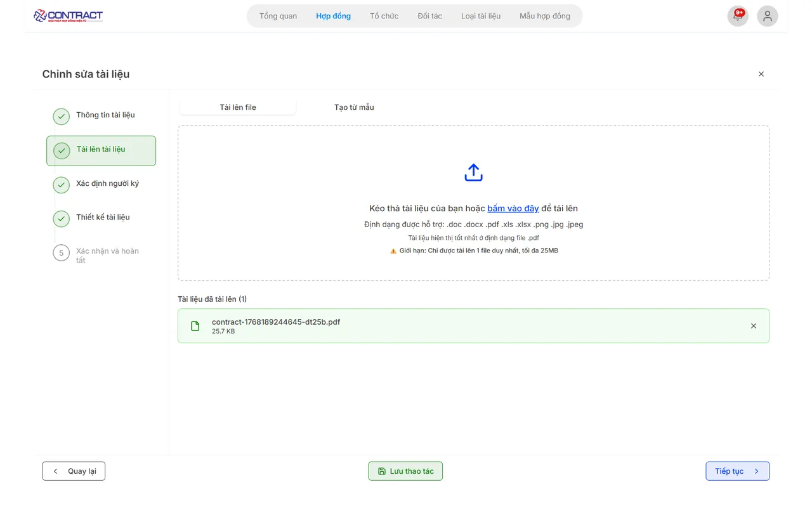This screenshot has height=508, width=812.
Task: Close the Chỉnh sửa tài liệu panel
Action: [x=761, y=74]
